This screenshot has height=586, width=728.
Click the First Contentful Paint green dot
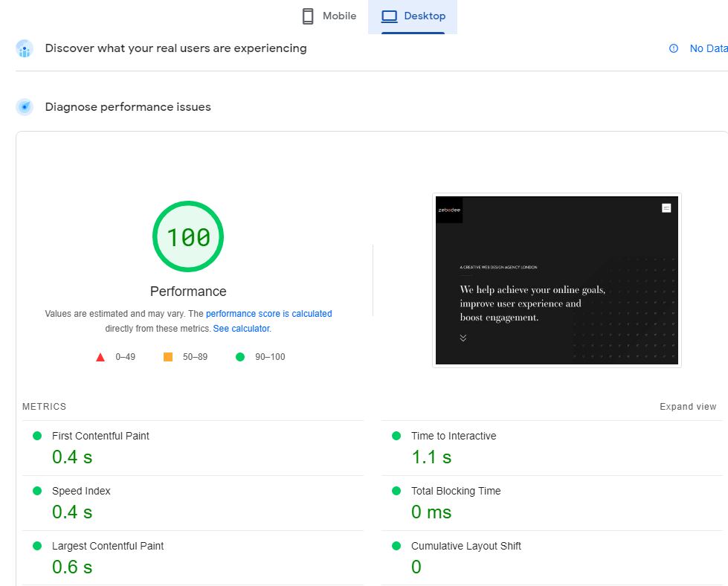point(37,436)
